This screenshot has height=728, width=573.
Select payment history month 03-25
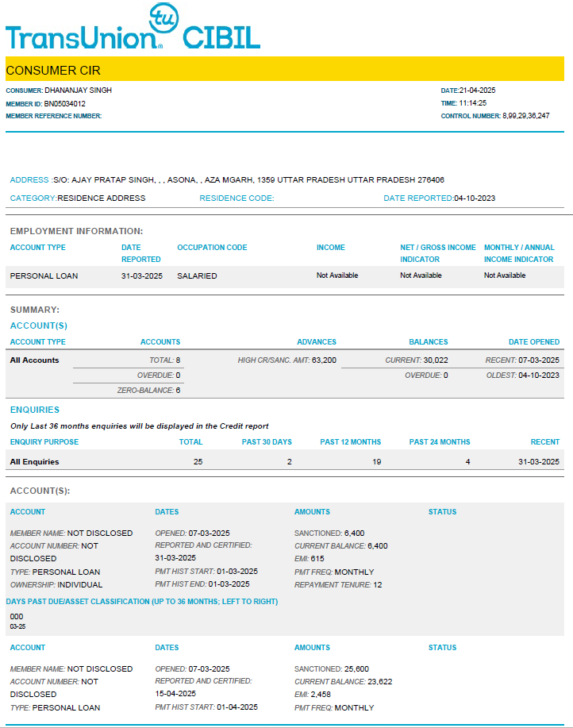click(17, 627)
